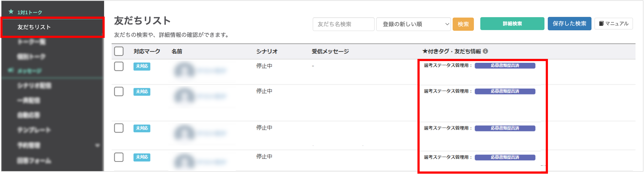Open the green 詳細検索 button
644x174 pixels.
pyautogui.click(x=512, y=24)
